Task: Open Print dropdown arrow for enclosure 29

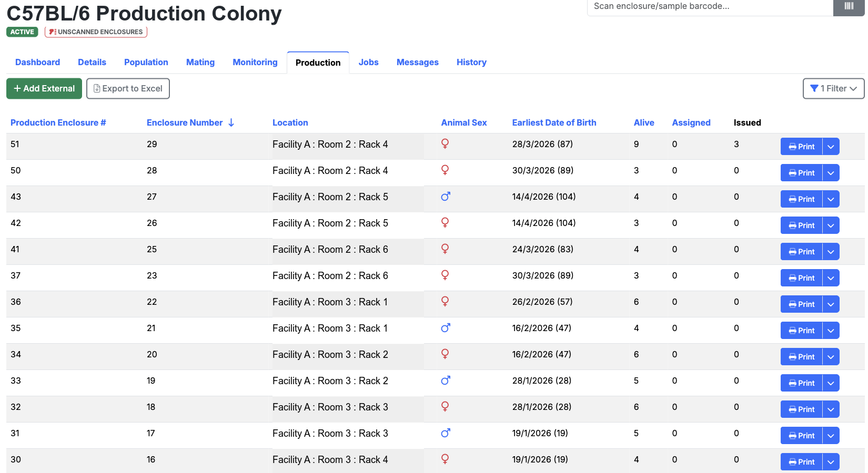Action: (831, 147)
